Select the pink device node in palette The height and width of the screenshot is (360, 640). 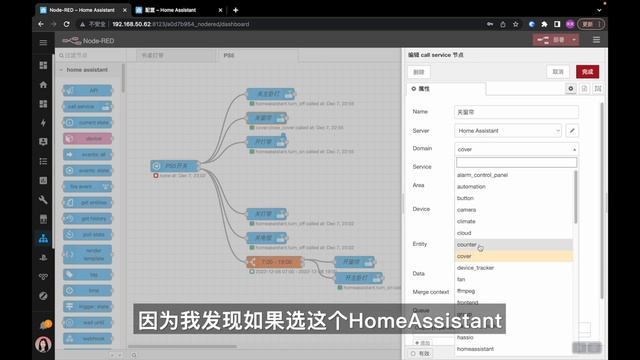click(88, 139)
